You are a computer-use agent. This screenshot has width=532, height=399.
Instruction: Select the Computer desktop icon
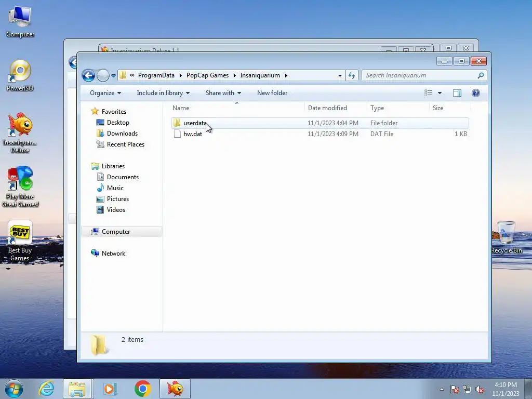20,22
